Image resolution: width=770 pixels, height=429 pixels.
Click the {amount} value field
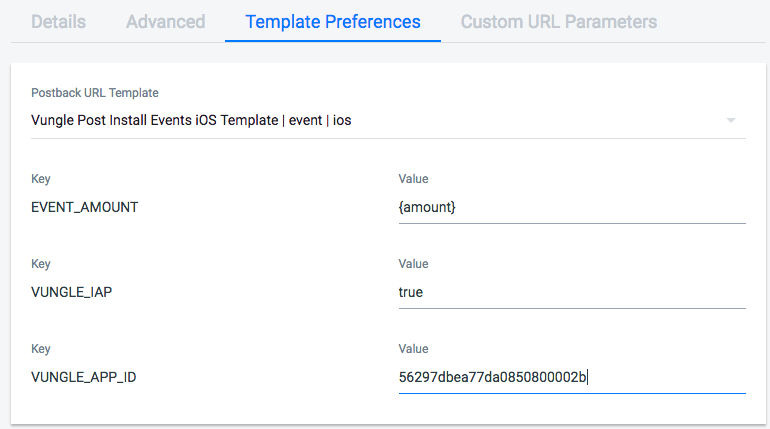[572, 207]
